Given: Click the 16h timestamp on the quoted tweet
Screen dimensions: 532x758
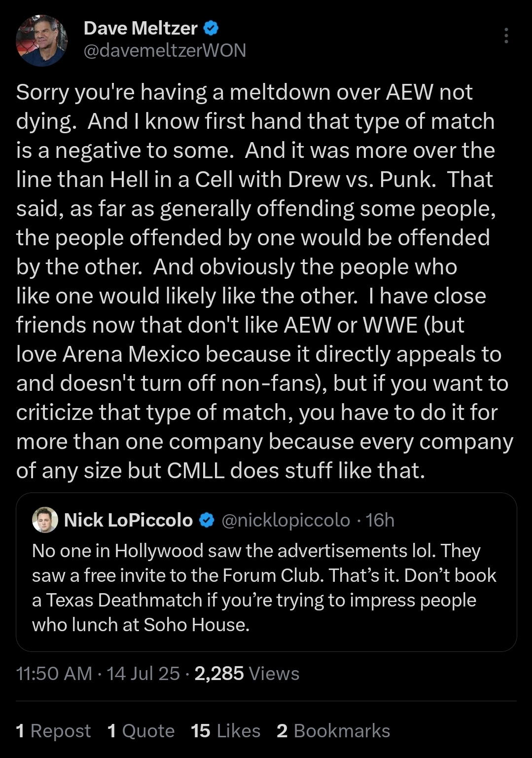Looking at the screenshot, I should click(380, 520).
